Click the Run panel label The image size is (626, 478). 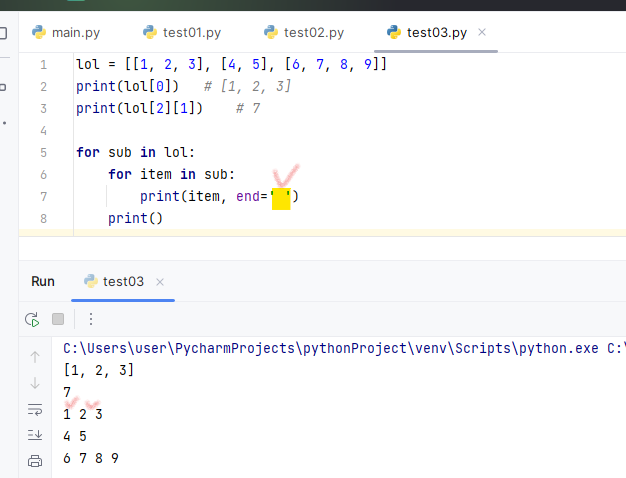[43, 282]
